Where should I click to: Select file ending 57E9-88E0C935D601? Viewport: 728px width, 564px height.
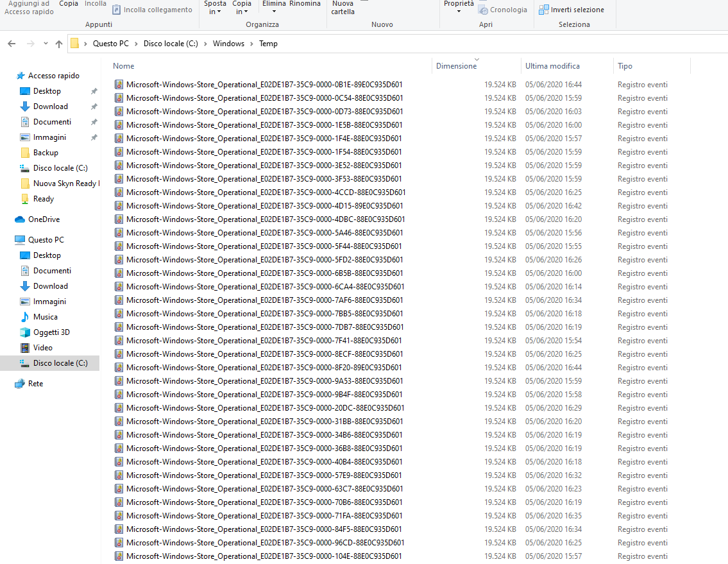pos(264,475)
